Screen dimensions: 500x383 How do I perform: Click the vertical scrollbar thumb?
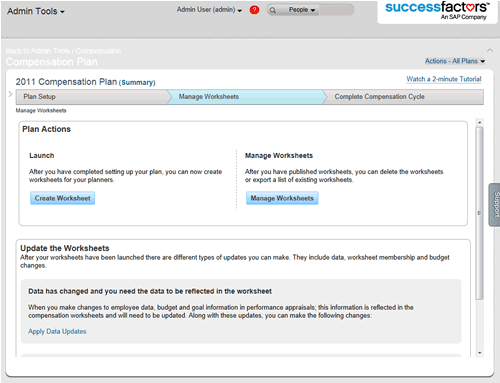click(x=480, y=213)
